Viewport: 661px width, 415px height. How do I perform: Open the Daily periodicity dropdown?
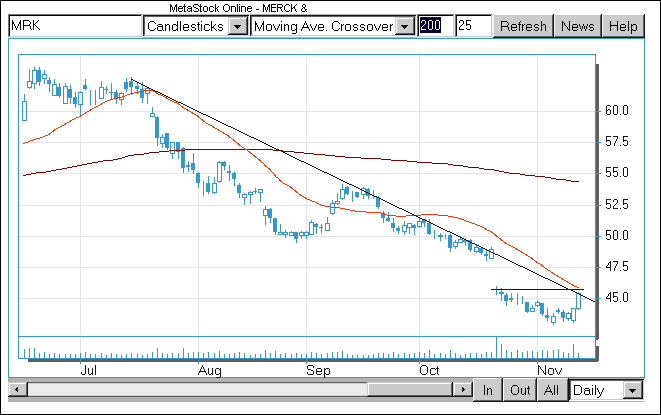pyautogui.click(x=632, y=391)
